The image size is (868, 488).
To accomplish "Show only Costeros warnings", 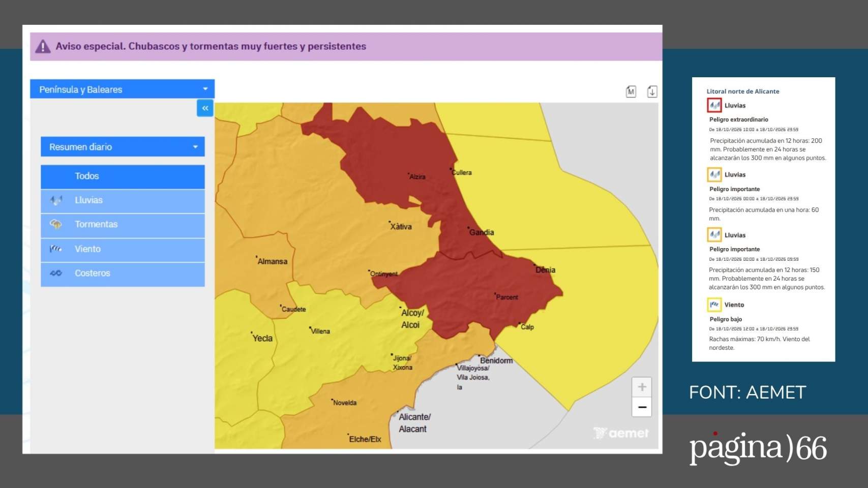I will [x=123, y=274].
